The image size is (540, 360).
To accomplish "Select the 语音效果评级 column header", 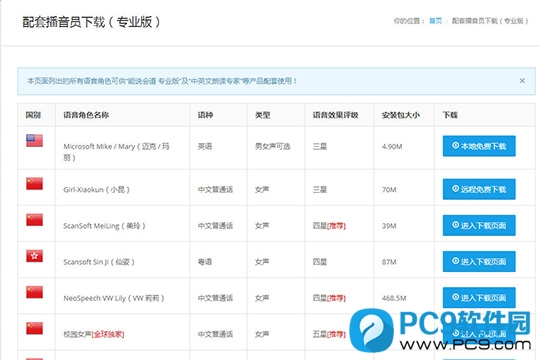I will tap(335, 115).
